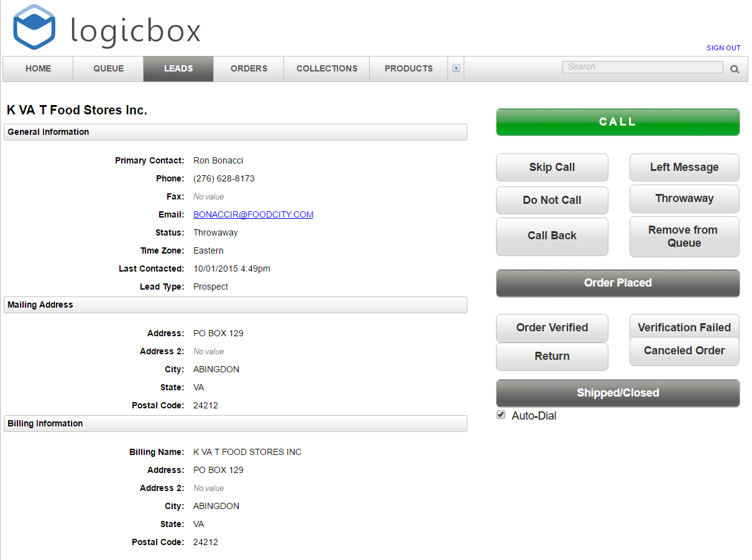Click the Throwaway button
Screen dimensions: 752x560
click(x=684, y=199)
